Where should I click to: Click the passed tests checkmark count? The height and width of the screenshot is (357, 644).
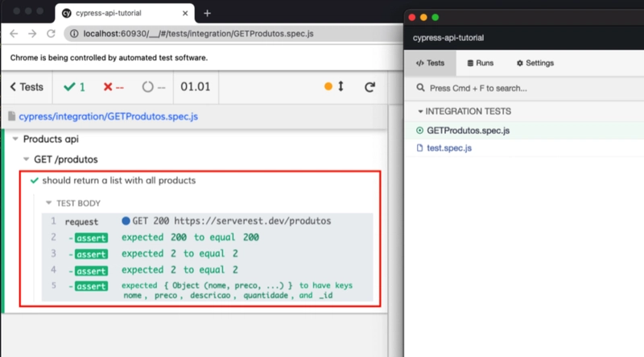pos(74,87)
